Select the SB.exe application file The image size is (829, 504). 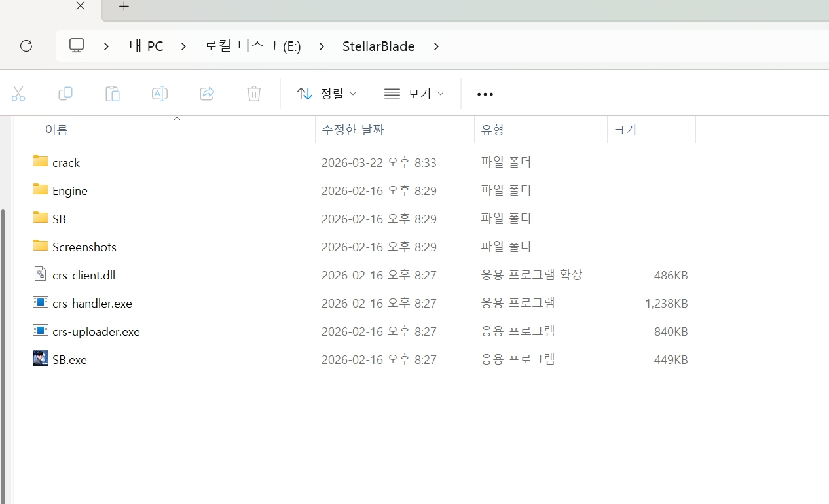point(69,359)
